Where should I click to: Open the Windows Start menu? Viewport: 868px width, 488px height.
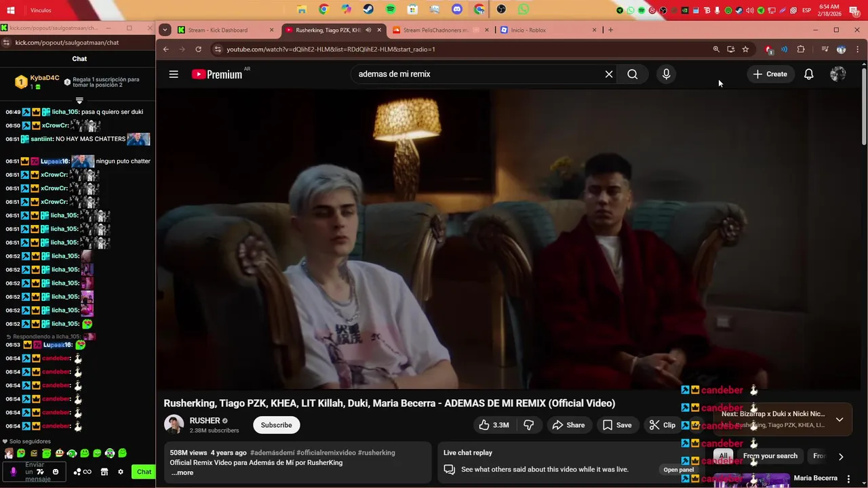click(x=11, y=10)
